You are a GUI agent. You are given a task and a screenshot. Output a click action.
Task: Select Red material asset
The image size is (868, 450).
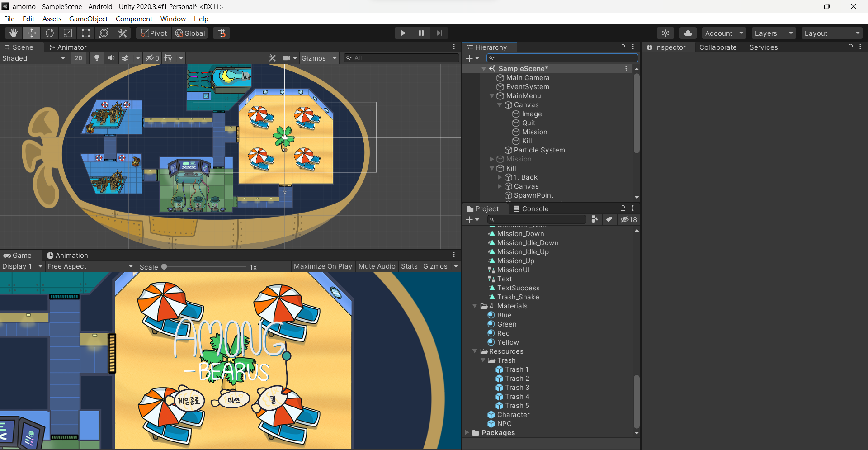pos(503,333)
